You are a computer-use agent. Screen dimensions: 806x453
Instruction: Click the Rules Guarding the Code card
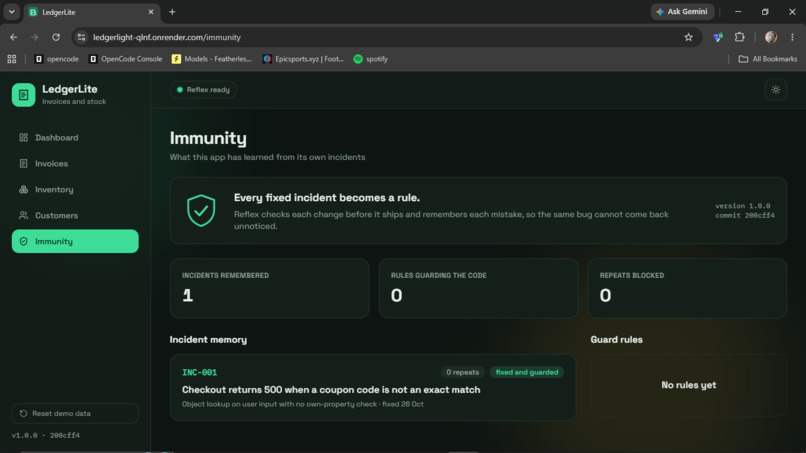point(478,288)
